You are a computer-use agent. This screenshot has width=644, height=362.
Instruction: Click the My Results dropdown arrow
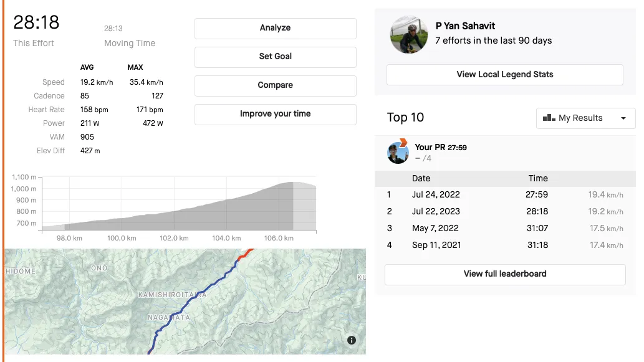click(623, 118)
